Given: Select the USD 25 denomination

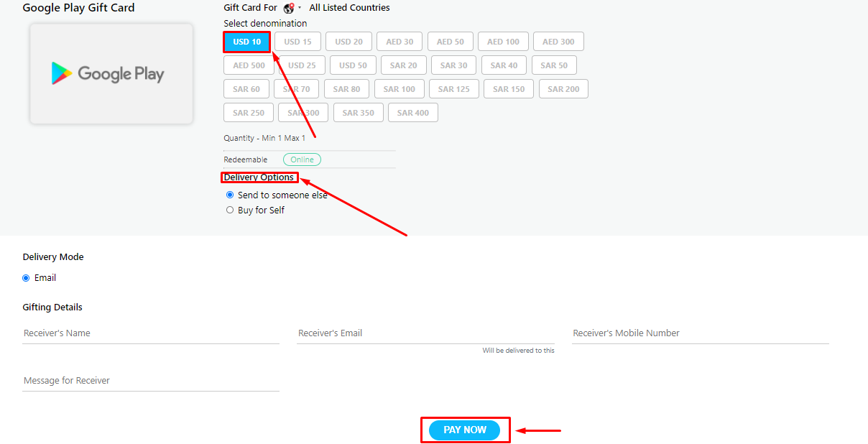Looking at the screenshot, I should tap(302, 65).
